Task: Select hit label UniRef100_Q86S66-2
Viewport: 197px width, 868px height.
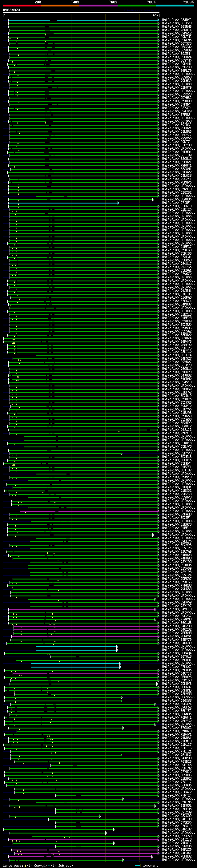Action: click(x=179, y=697)
